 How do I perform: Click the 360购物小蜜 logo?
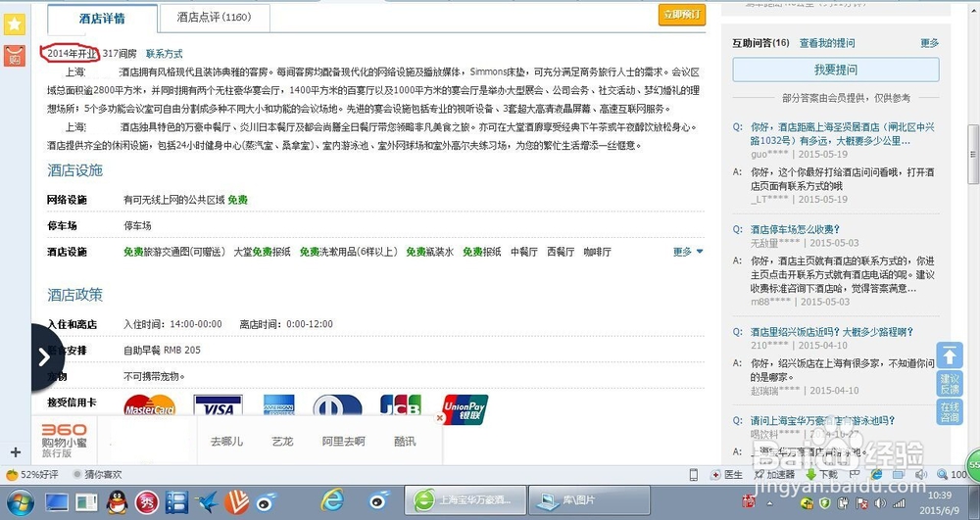coord(65,440)
